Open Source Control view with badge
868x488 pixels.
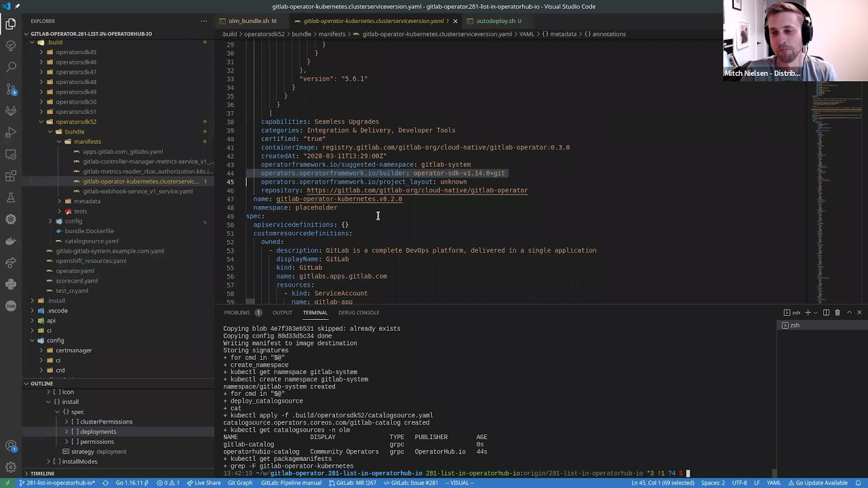(x=11, y=89)
